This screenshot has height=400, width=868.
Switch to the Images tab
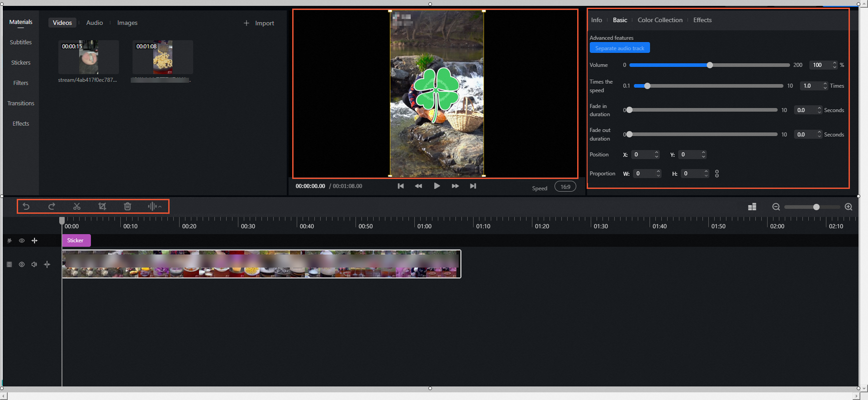point(128,23)
